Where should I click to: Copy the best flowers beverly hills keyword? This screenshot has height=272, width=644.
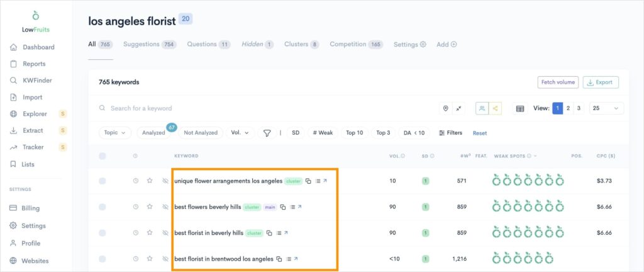[282, 207]
